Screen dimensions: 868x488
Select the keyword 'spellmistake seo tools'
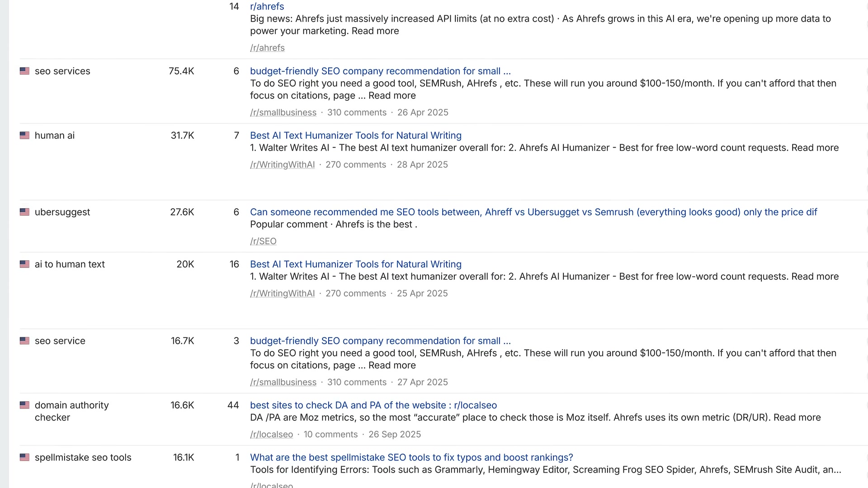83,458
